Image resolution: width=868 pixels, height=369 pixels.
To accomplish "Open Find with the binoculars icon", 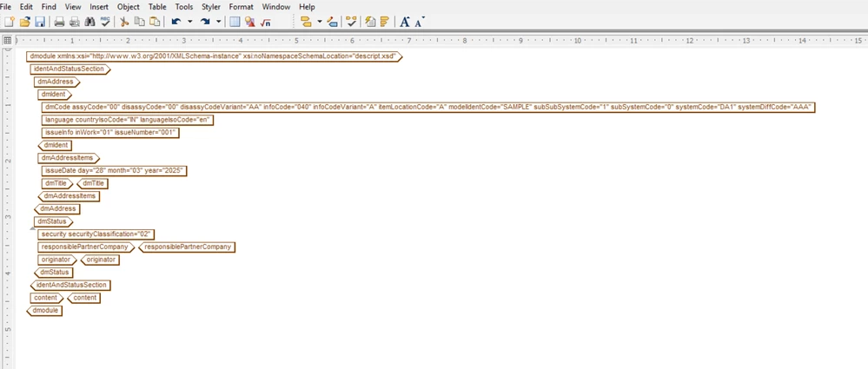I will 89,22.
